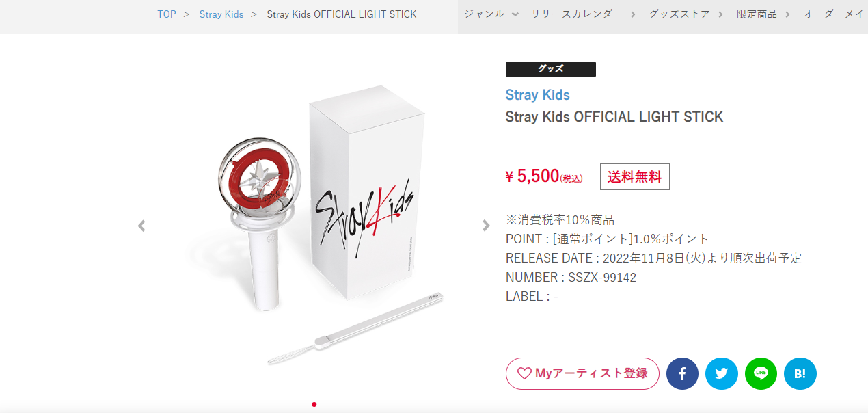Click heart icon in Myアーティスト登録

coord(524,373)
